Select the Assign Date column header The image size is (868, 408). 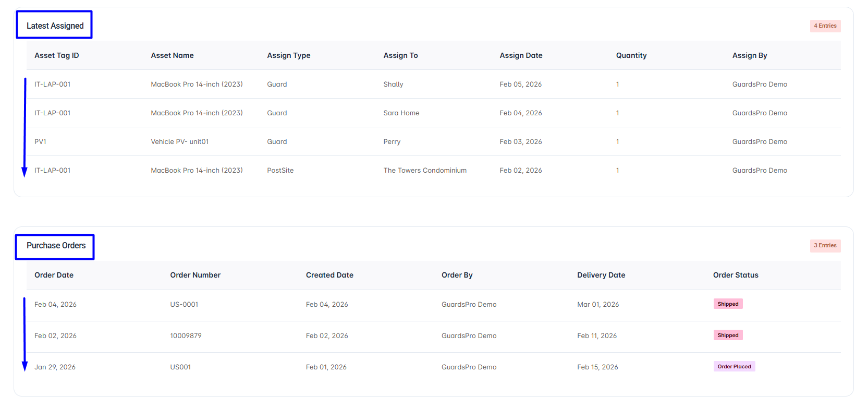click(521, 55)
